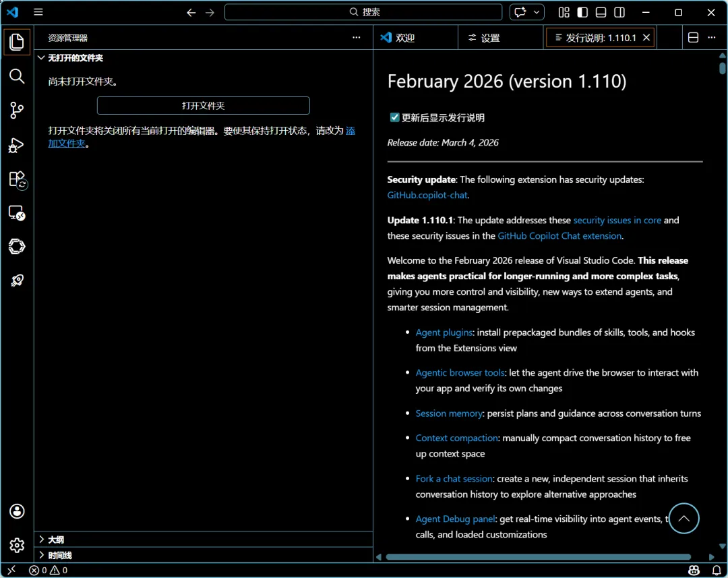Screen dimensions: 728x578
Task: Click the command center search box
Action: pos(363,12)
